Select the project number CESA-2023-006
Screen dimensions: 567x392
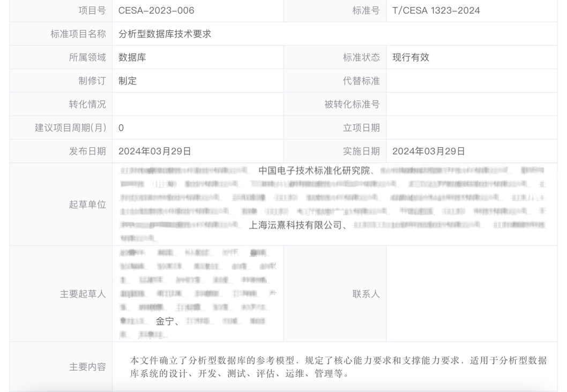[x=156, y=10]
